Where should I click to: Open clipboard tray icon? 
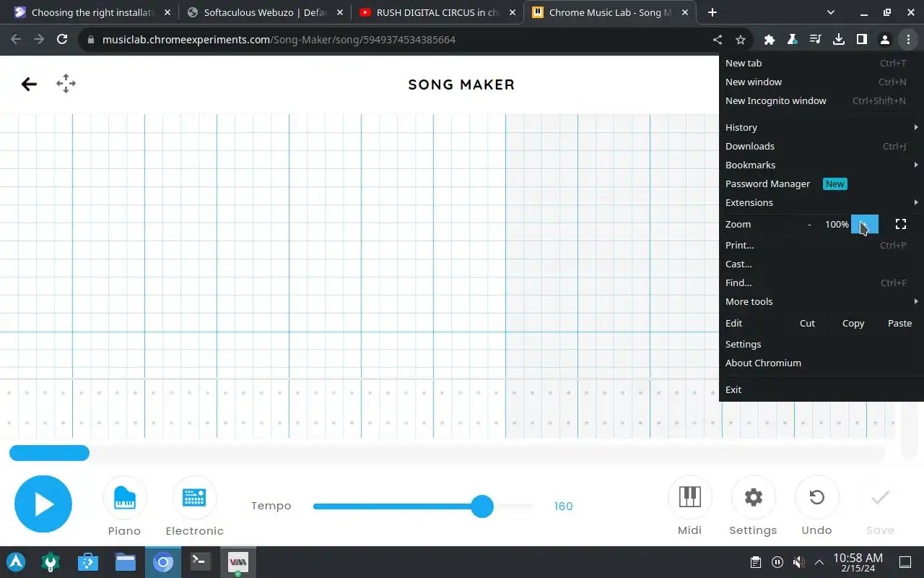click(x=756, y=562)
